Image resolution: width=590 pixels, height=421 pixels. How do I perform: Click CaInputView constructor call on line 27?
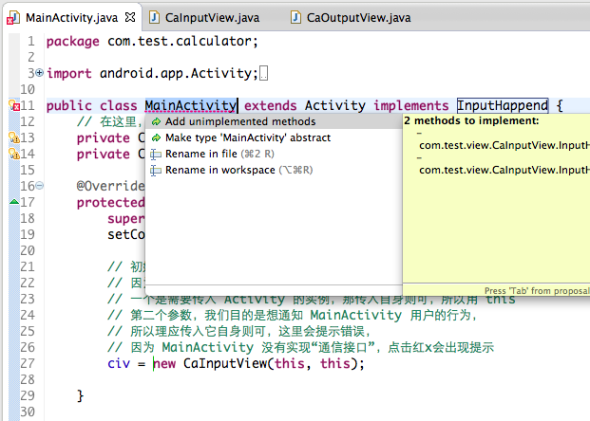[225, 364]
